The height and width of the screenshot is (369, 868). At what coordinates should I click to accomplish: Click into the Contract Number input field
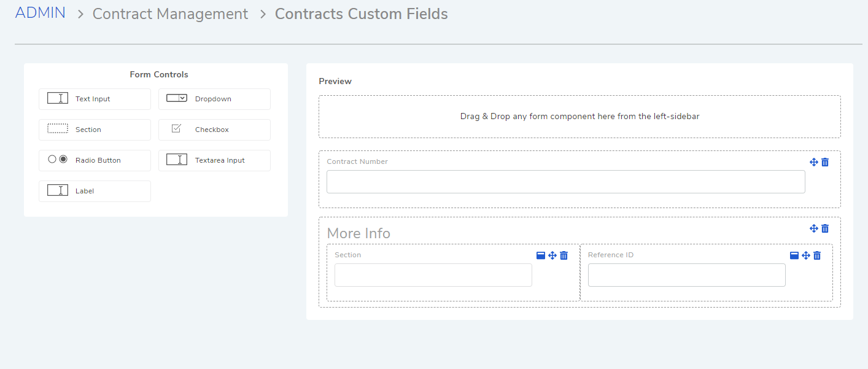click(565, 182)
